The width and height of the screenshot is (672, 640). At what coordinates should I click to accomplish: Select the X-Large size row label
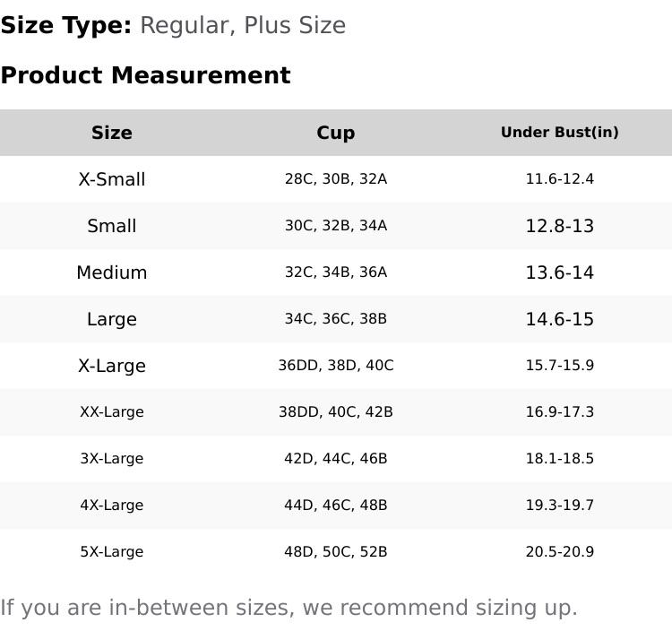click(x=111, y=366)
